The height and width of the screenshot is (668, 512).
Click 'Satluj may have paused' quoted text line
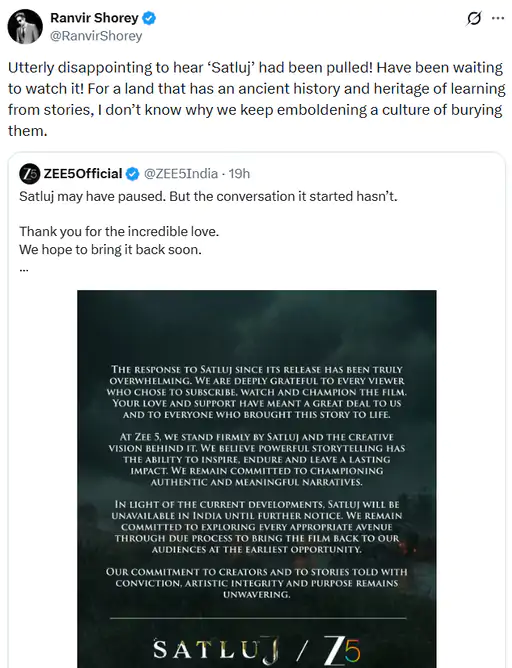(x=208, y=196)
